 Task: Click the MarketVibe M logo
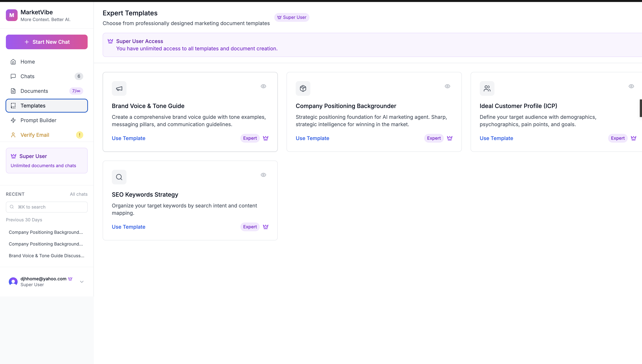(x=12, y=15)
